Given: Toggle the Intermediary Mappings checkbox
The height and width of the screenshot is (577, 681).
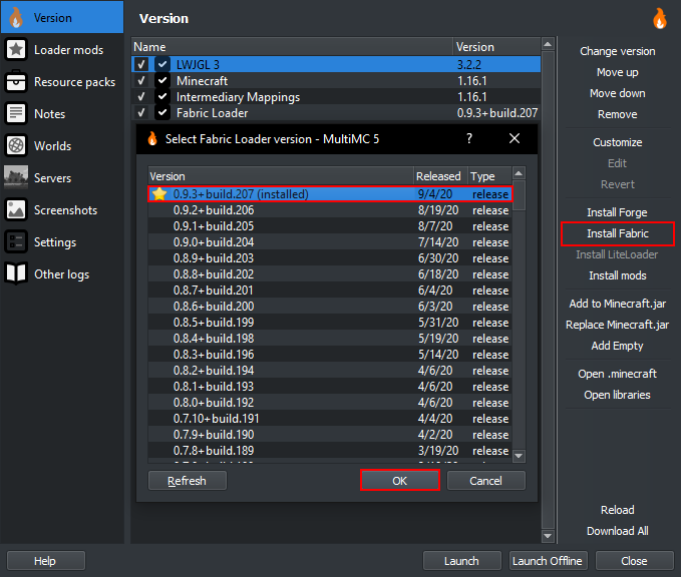Looking at the screenshot, I should tap(162, 96).
